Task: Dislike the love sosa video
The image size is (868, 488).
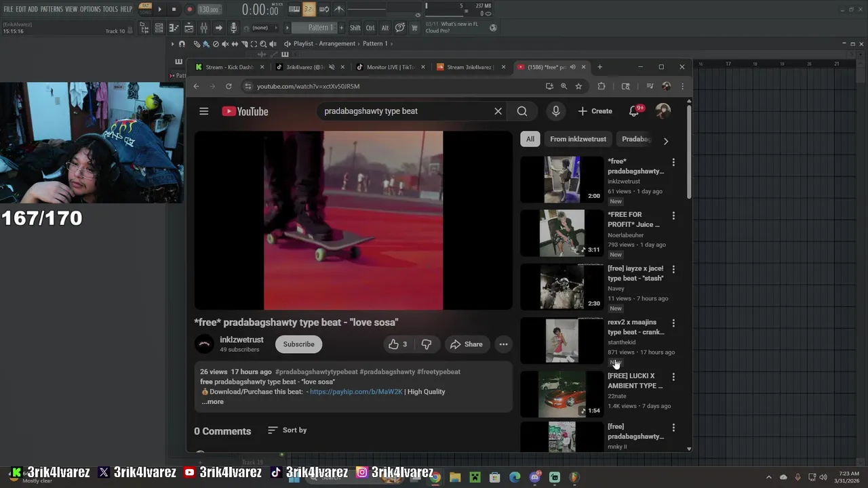Action: coord(426,344)
